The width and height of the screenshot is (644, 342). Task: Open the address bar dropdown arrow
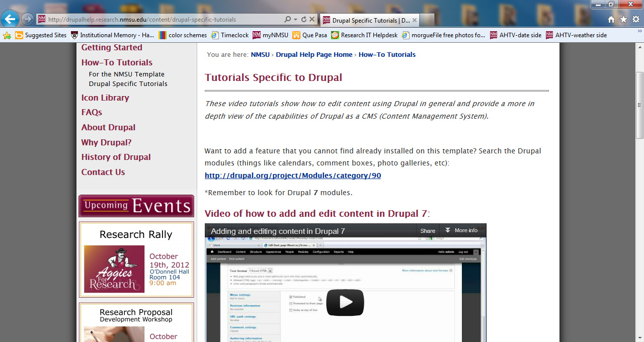tap(295, 20)
